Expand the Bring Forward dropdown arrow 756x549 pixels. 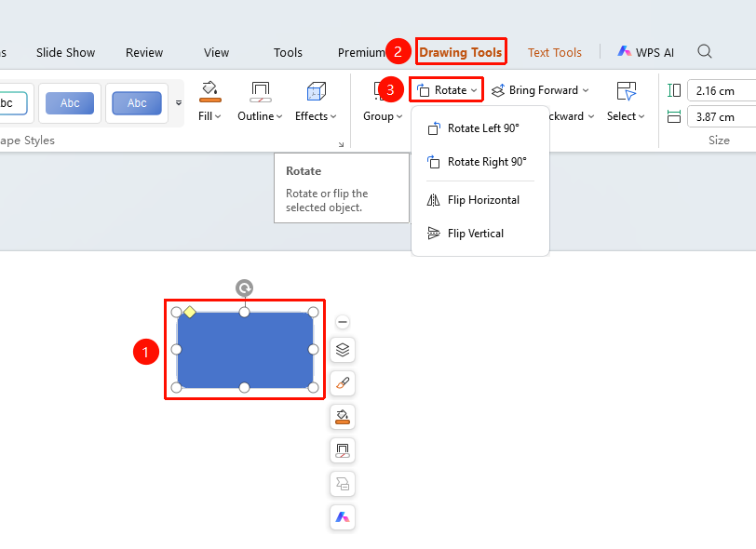[586, 90]
